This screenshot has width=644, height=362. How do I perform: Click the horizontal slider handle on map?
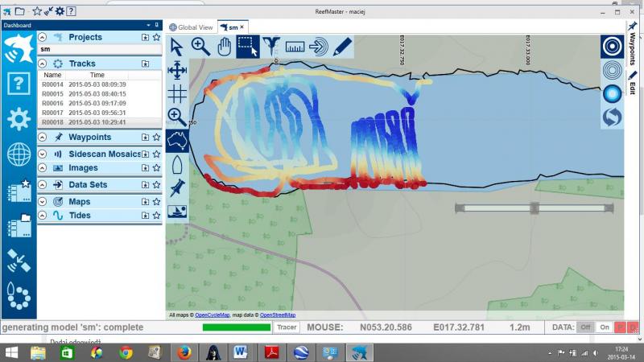(x=533, y=208)
